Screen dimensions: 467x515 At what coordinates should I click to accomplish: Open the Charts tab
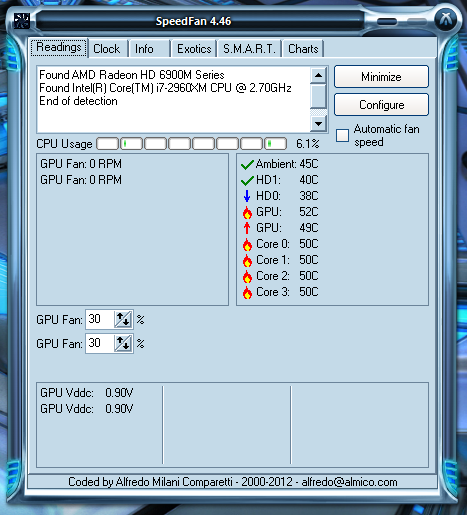pos(303,49)
